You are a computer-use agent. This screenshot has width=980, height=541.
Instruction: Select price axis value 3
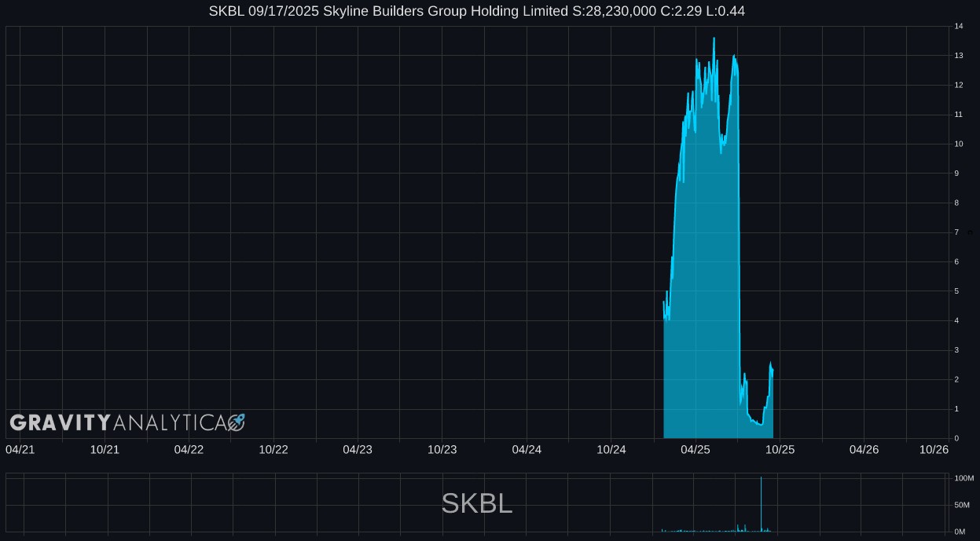pyautogui.click(x=956, y=350)
